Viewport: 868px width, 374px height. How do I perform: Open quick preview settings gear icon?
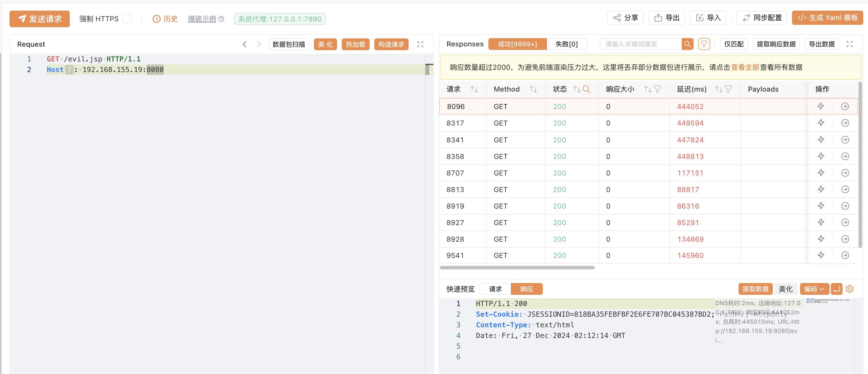(x=849, y=289)
